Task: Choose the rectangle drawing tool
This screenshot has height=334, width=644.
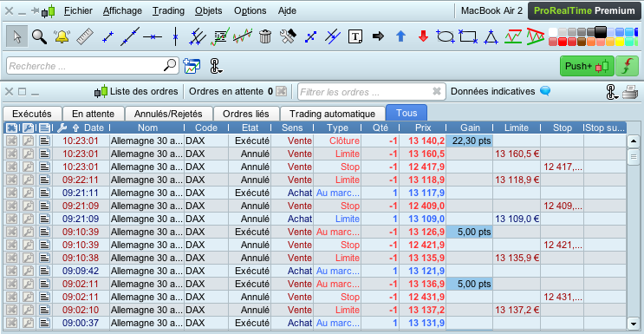Action: [468, 36]
